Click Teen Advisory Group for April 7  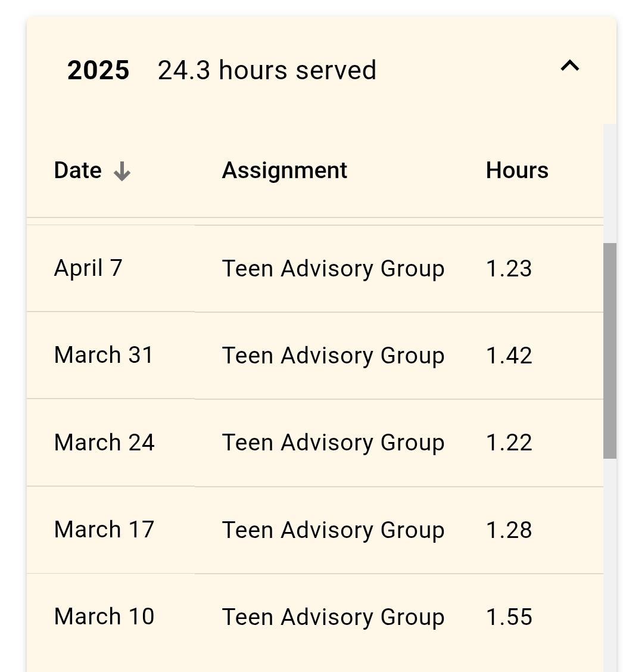tap(333, 269)
